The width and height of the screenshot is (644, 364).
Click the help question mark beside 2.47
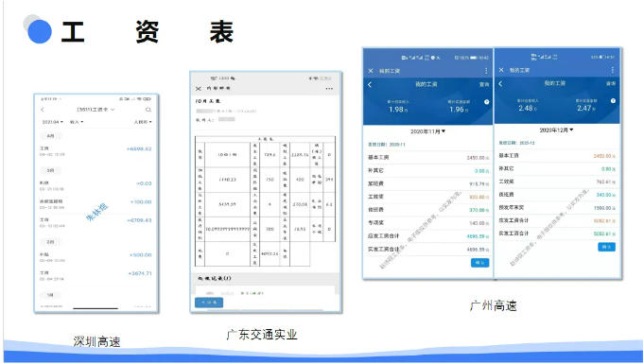point(613,100)
